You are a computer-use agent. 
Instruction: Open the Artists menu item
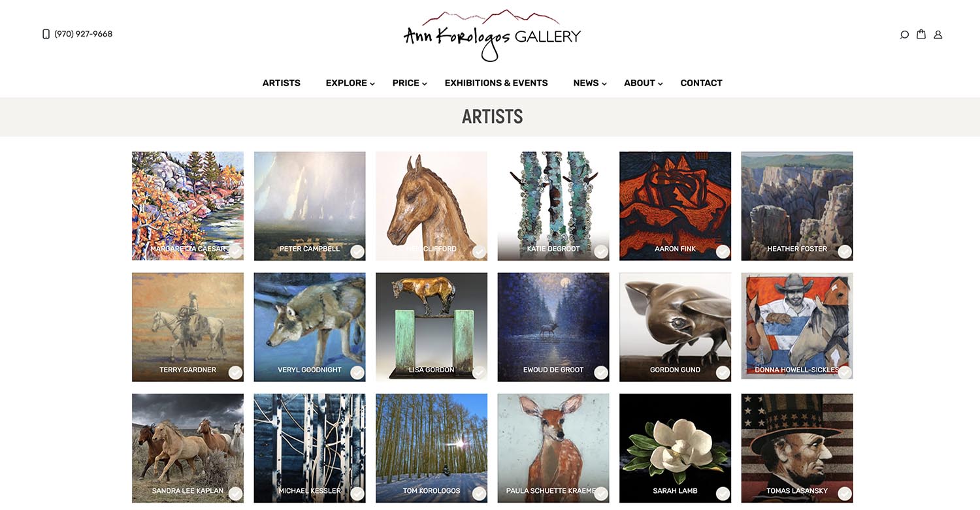coord(282,83)
